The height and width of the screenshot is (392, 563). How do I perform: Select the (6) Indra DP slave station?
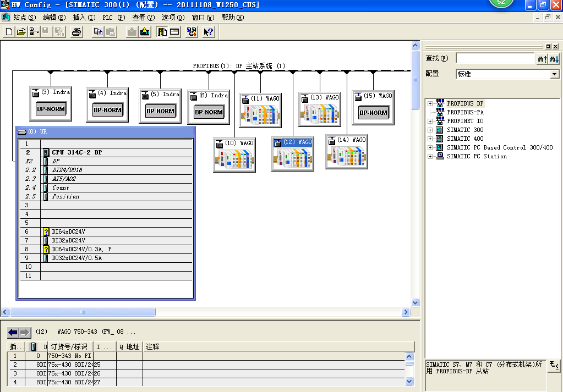[209, 107]
